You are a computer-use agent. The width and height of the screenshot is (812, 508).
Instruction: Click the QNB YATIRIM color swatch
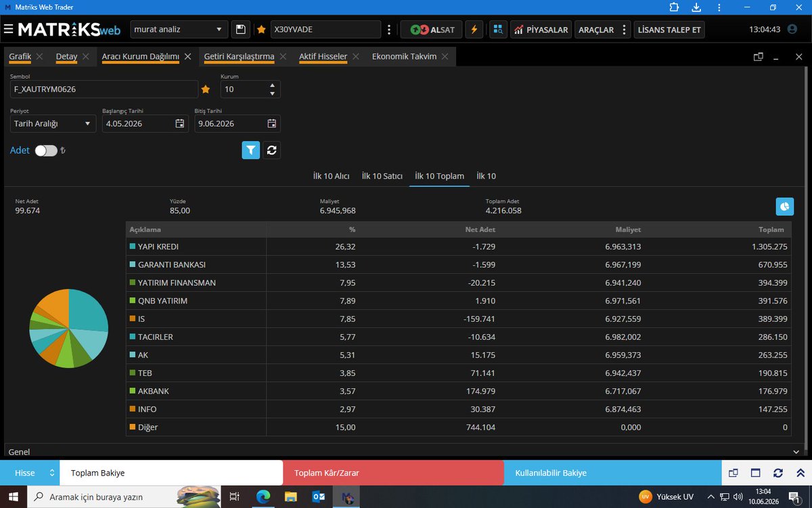(133, 301)
